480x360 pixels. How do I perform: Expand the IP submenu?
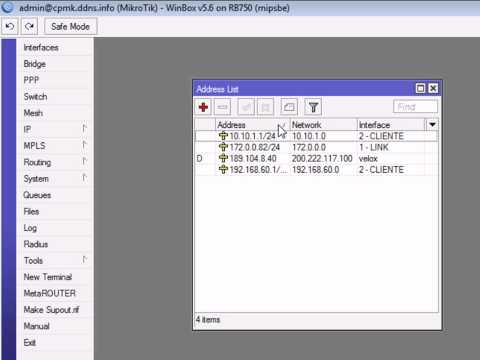point(55,129)
